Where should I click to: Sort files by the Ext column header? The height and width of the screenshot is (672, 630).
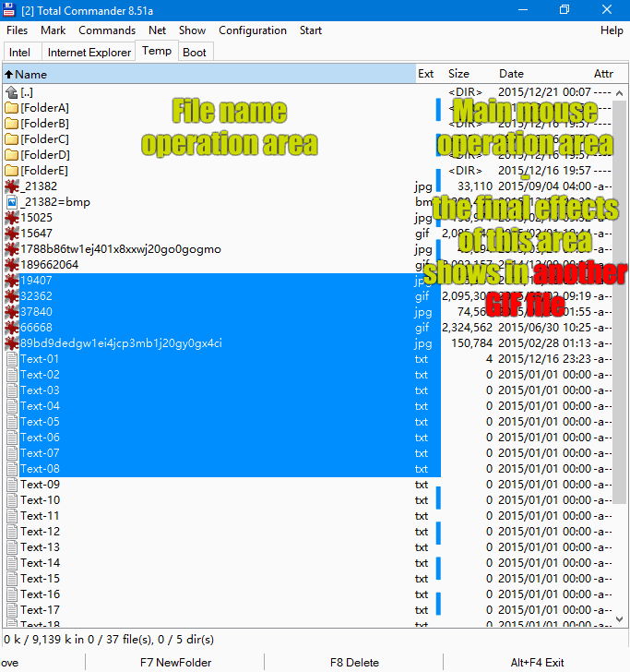click(x=426, y=74)
